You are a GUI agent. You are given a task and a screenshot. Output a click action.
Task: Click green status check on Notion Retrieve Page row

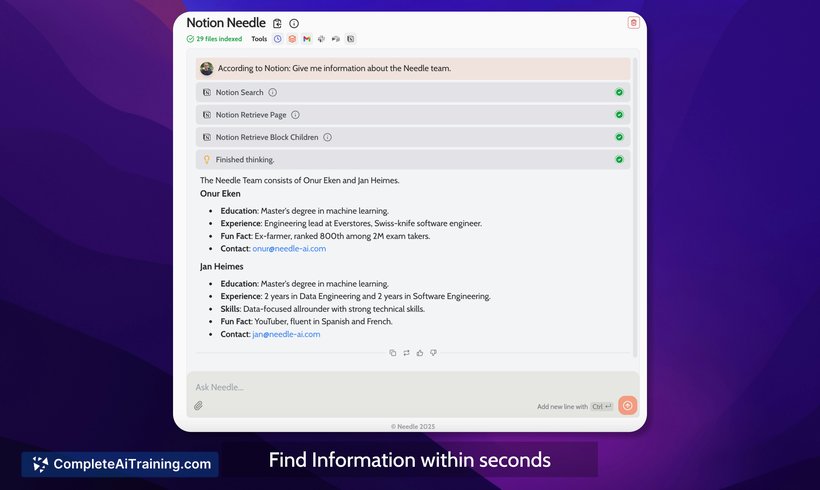pos(619,115)
